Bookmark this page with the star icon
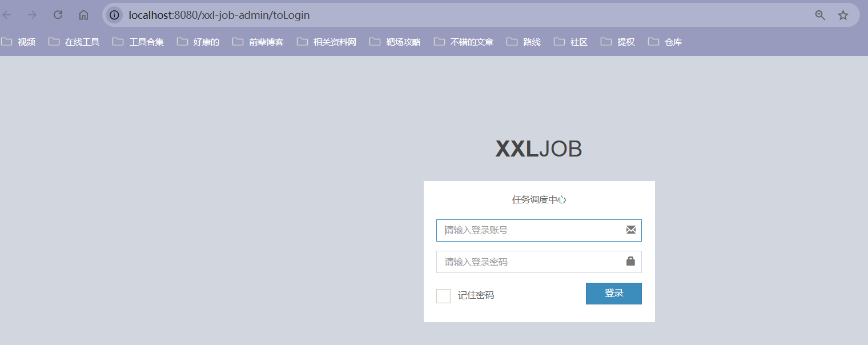 [x=843, y=15]
